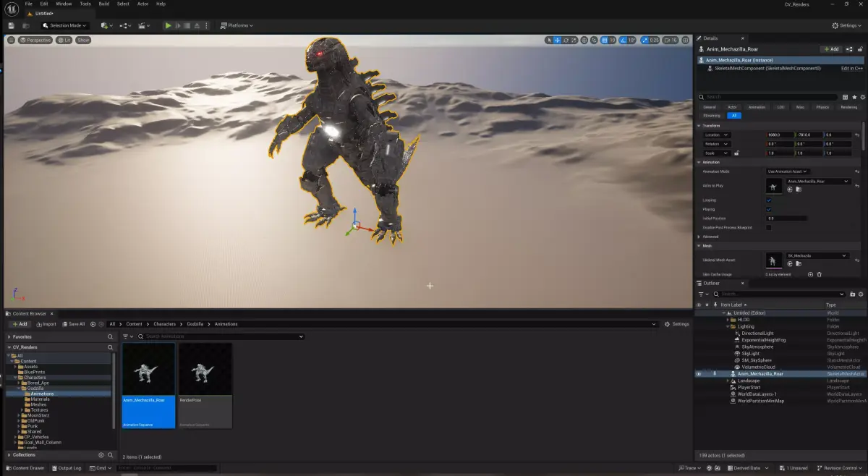Open the Details panel settings gear

point(862,97)
